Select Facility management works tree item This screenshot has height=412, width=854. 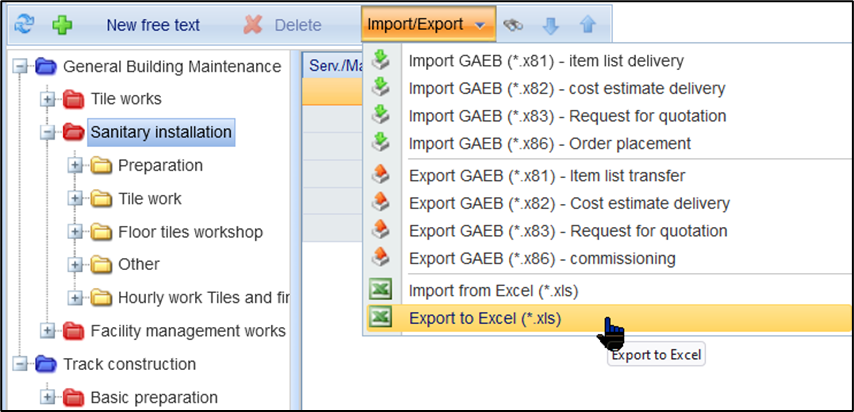(187, 331)
